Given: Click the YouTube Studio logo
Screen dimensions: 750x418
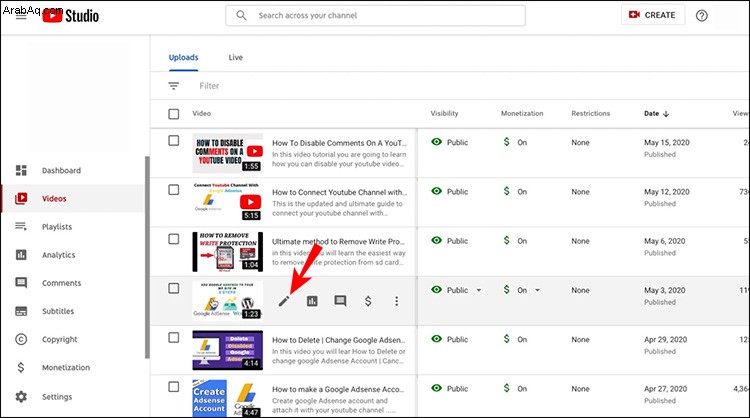Looking at the screenshot, I should click(70, 15).
